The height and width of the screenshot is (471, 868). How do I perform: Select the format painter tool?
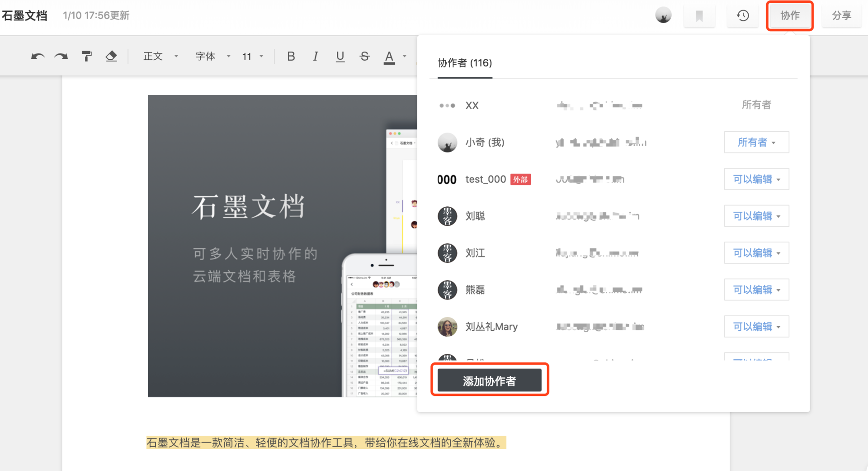(x=86, y=56)
